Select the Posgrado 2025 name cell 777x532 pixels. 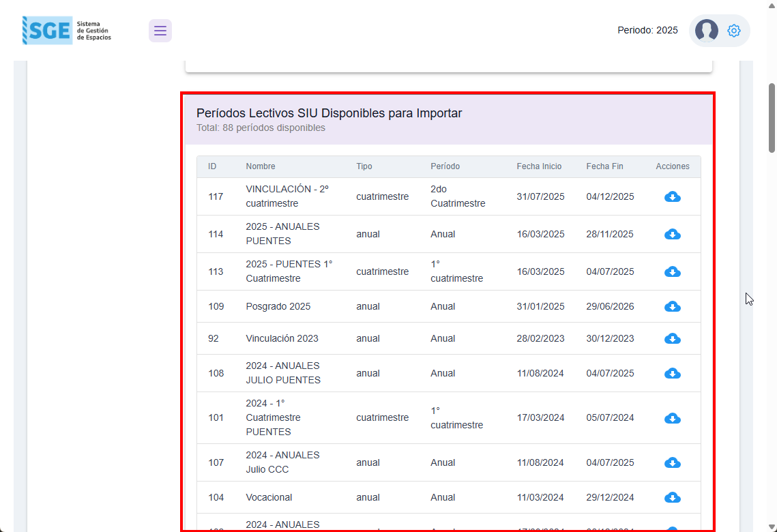[278, 307]
